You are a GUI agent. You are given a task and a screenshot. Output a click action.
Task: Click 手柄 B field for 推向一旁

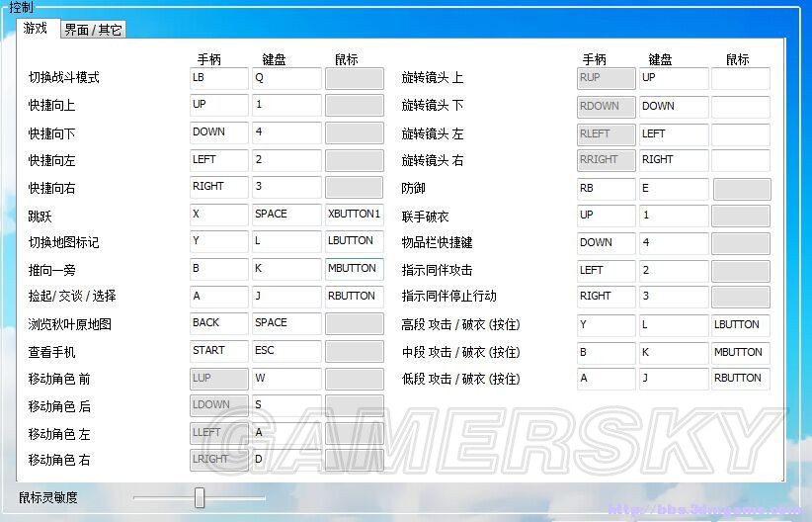click(219, 269)
